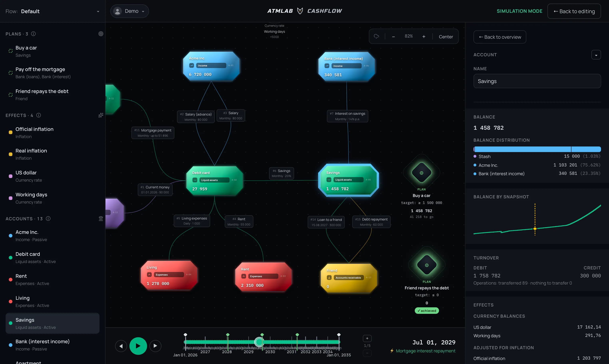Click the Friend accounts receivable node
The height and width of the screenshot is (364, 609).
coord(349,278)
